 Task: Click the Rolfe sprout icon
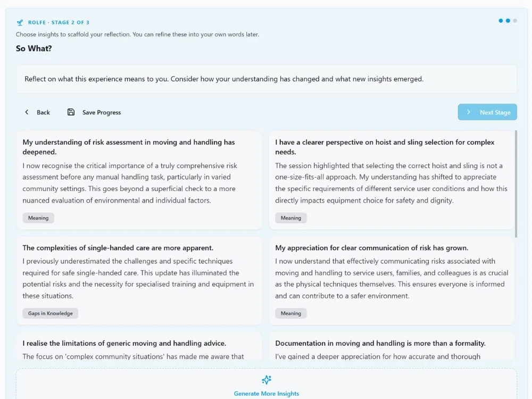pyautogui.click(x=20, y=22)
